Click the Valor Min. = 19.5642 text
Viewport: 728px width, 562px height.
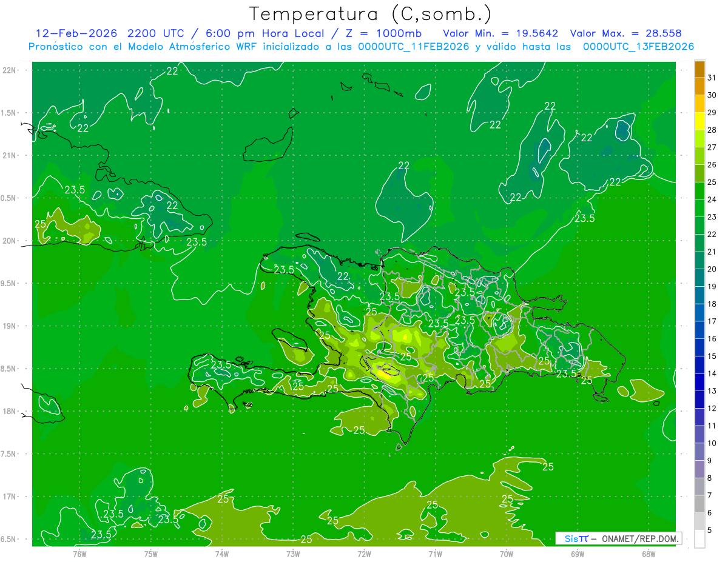[x=500, y=33]
